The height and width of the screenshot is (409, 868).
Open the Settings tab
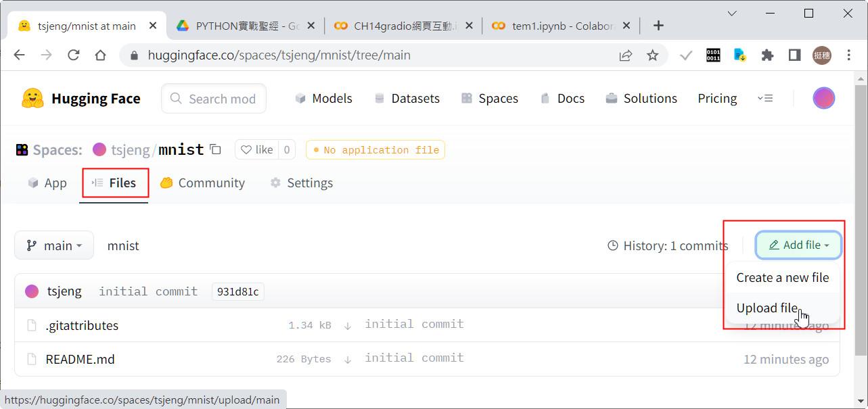[x=301, y=183]
